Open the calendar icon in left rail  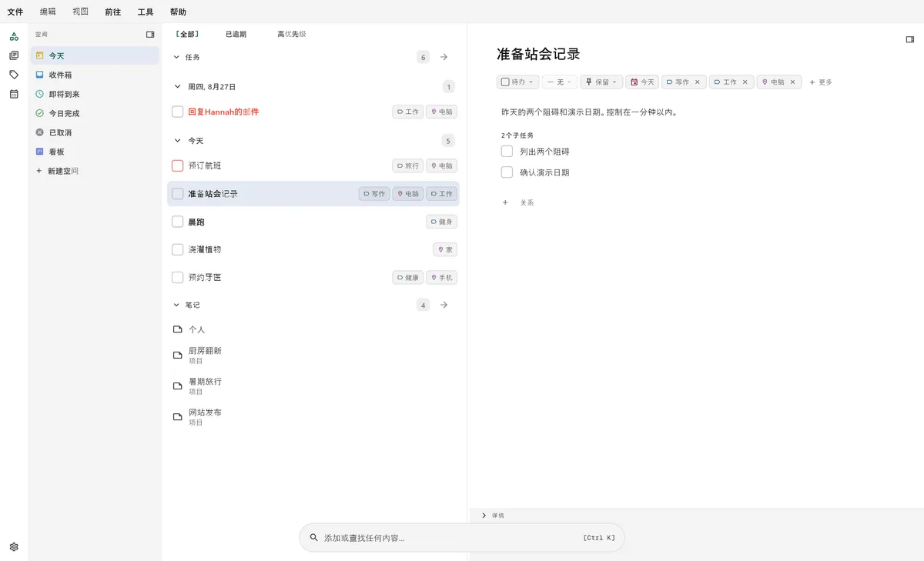[14, 94]
